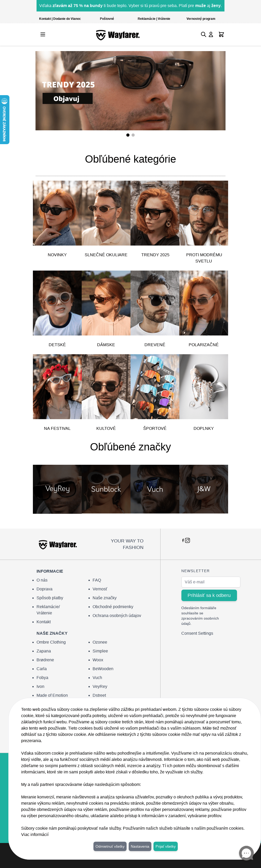The width and height of the screenshot is (261, 868).
Task: Click the Váš e-mail newsletter field
Action: click(211, 582)
